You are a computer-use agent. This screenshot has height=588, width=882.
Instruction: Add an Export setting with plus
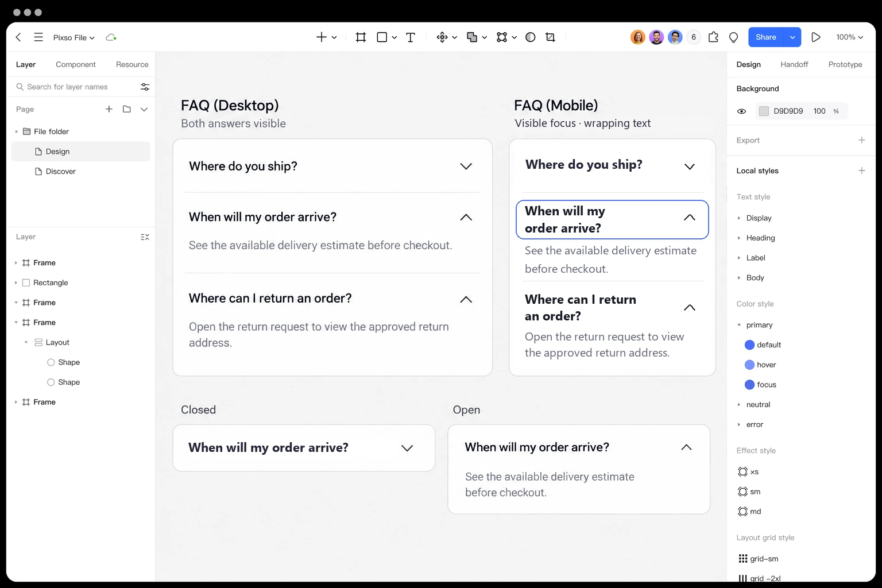(x=861, y=140)
